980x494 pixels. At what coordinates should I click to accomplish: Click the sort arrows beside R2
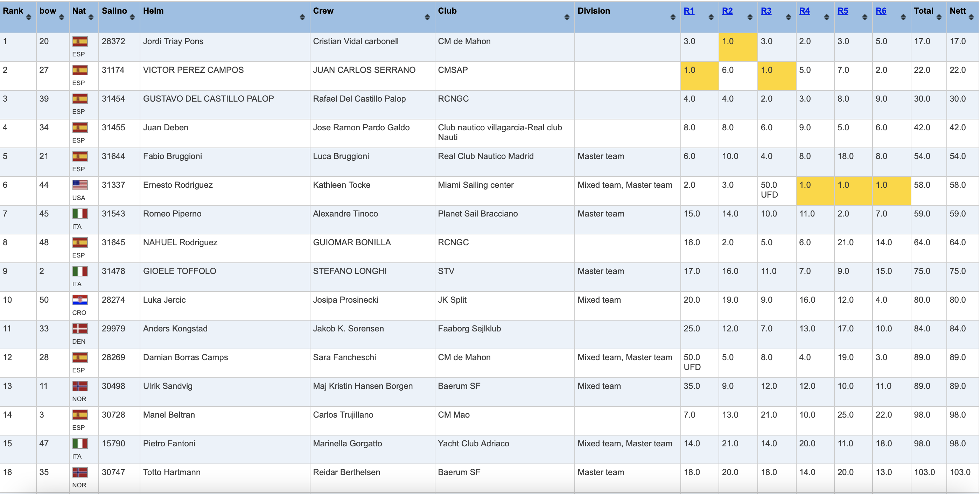(x=750, y=17)
